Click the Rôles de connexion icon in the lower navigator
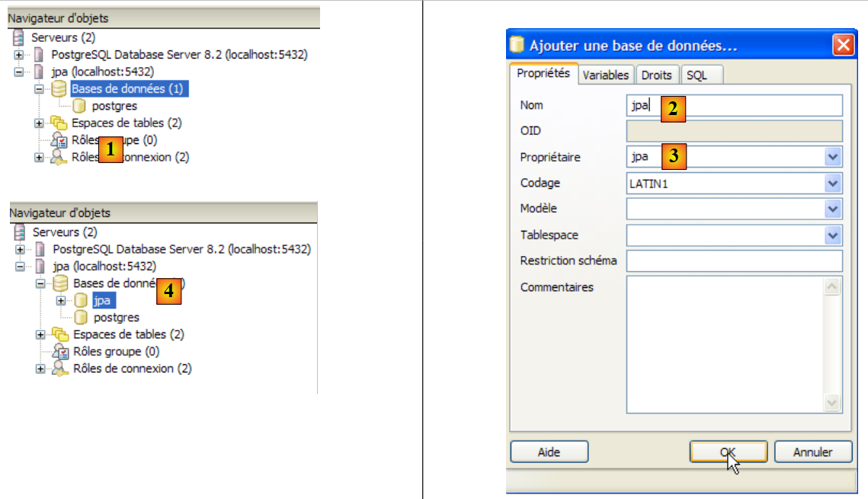 click(x=59, y=369)
